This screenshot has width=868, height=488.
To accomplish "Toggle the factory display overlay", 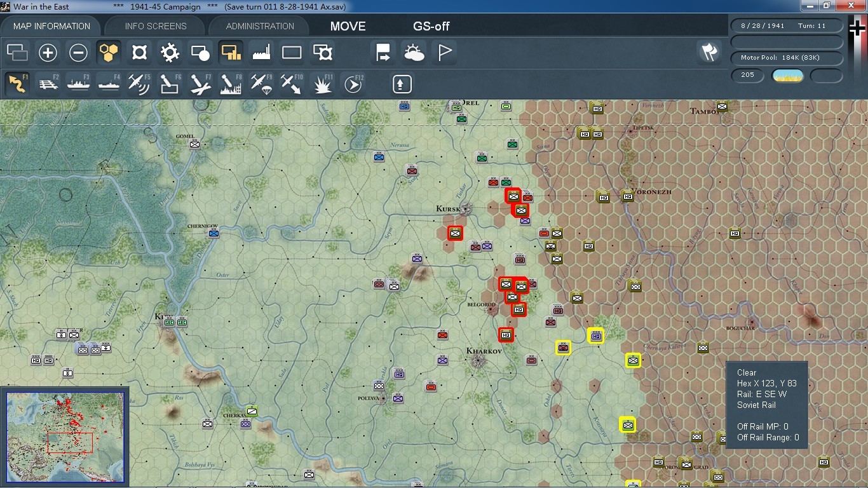I will coord(261,53).
